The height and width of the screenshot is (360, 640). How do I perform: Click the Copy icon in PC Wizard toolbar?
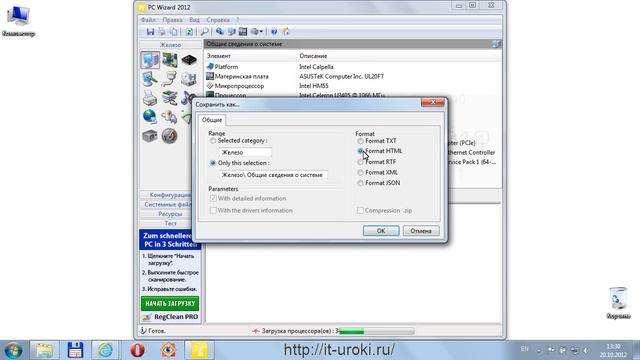pyautogui.click(x=173, y=32)
